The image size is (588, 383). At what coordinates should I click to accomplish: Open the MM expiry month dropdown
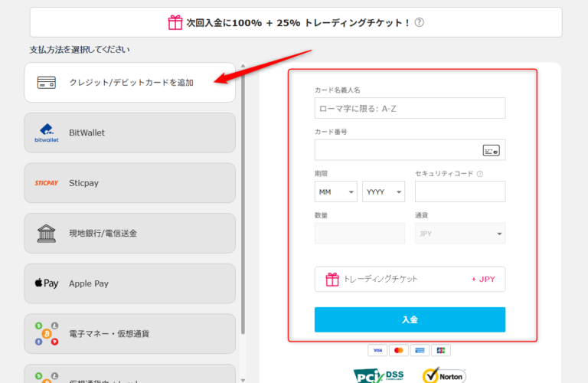335,191
